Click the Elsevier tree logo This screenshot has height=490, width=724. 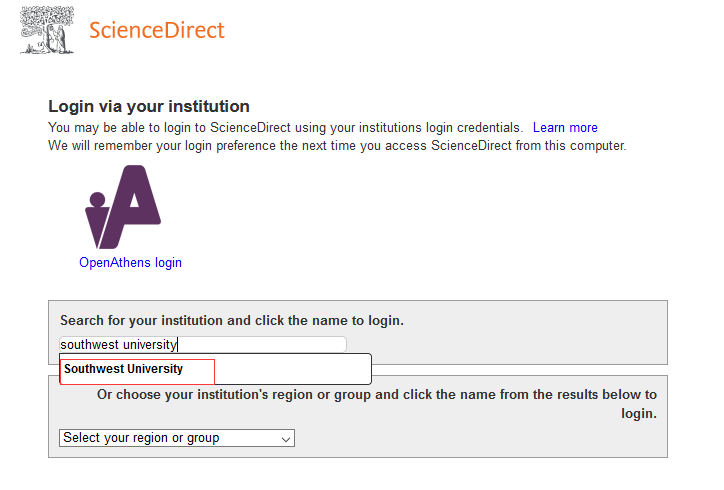[46, 29]
